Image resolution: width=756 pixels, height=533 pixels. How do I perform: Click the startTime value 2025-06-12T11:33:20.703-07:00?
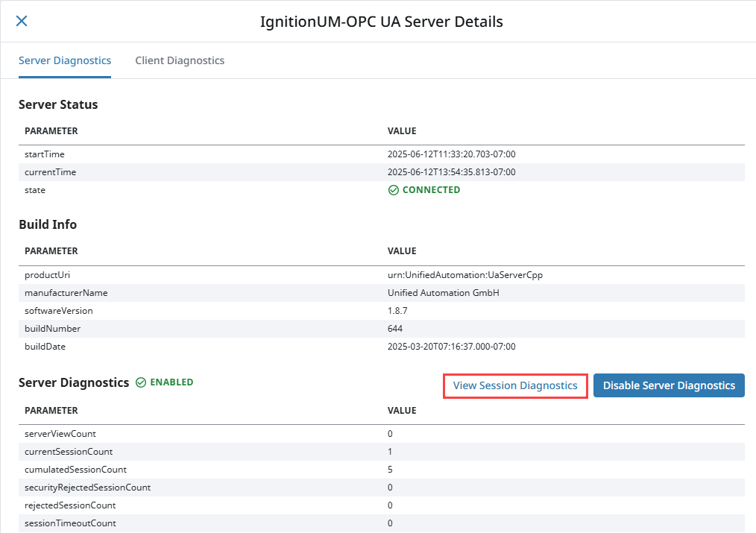point(451,154)
